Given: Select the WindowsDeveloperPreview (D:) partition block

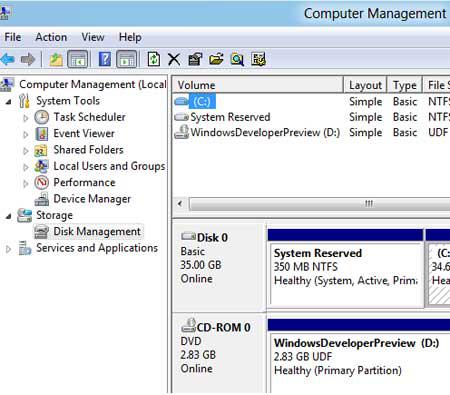Looking at the screenshot, I should pyautogui.click(x=359, y=356).
